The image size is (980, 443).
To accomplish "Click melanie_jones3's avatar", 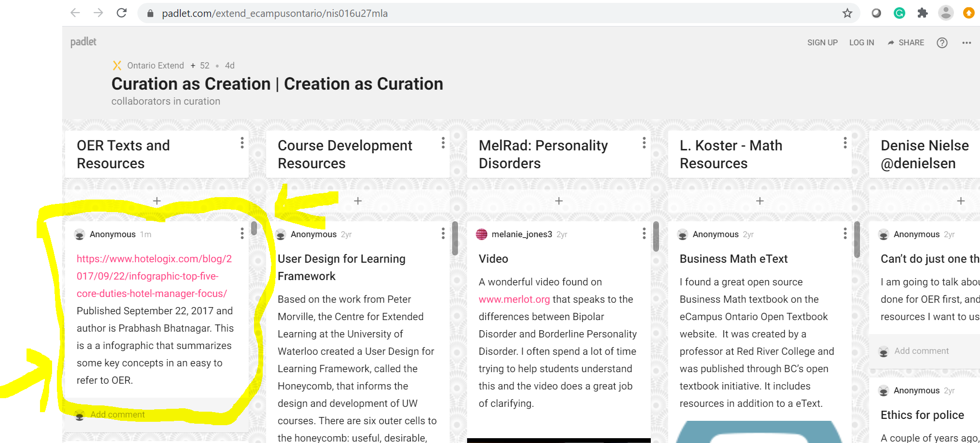I will tap(481, 234).
